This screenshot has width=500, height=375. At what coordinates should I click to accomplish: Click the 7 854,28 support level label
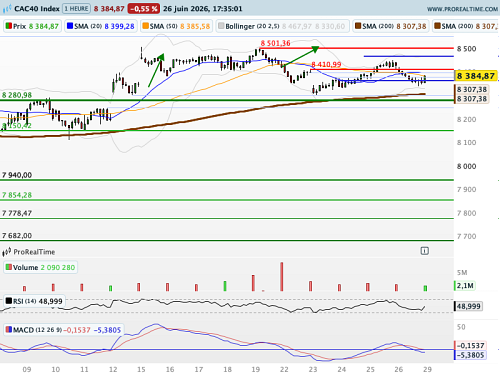click(17, 195)
